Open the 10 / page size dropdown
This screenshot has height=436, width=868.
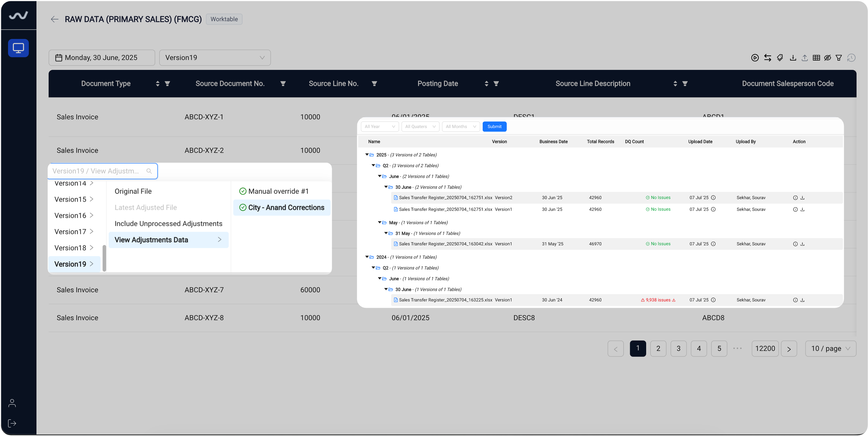tap(831, 348)
